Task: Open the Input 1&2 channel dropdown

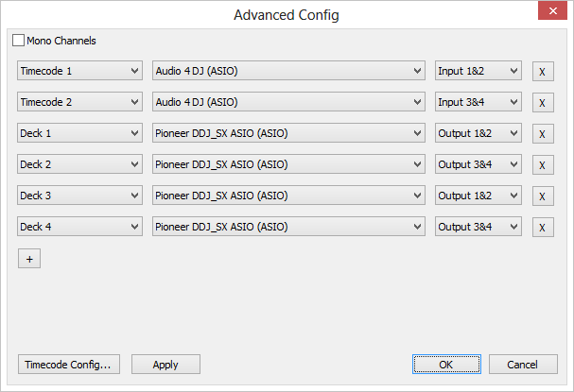Action: (x=478, y=71)
